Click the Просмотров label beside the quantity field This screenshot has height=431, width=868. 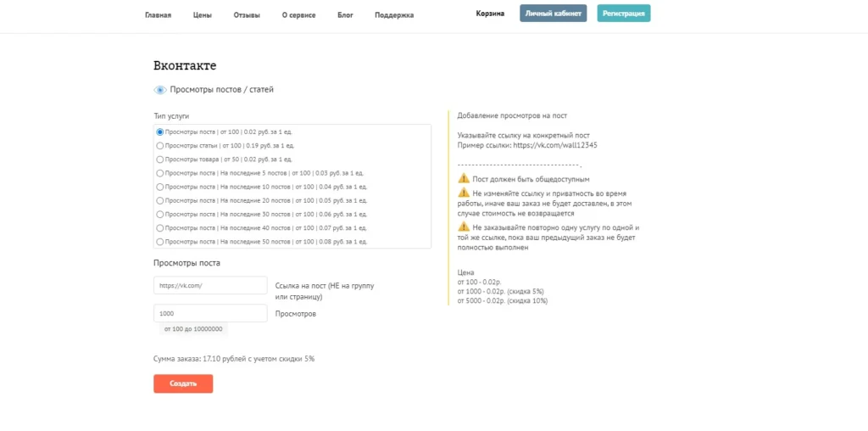(x=296, y=314)
